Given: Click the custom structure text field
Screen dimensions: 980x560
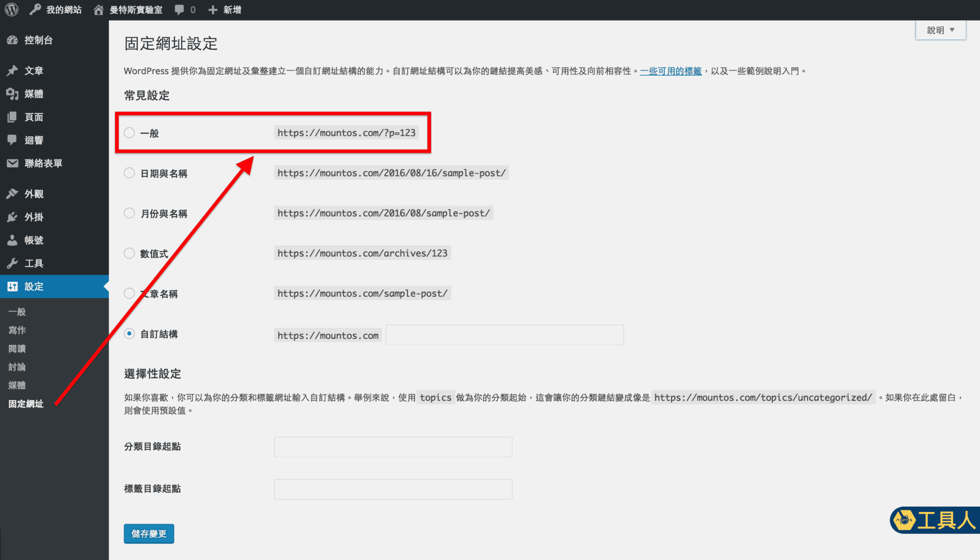Looking at the screenshot, I should tap(505, 335).
